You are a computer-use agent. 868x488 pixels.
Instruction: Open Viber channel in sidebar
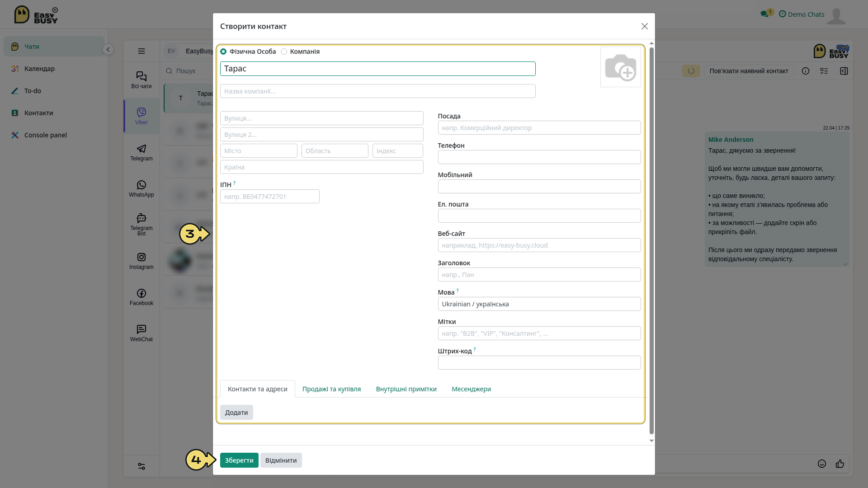click(x=142, y=116)
